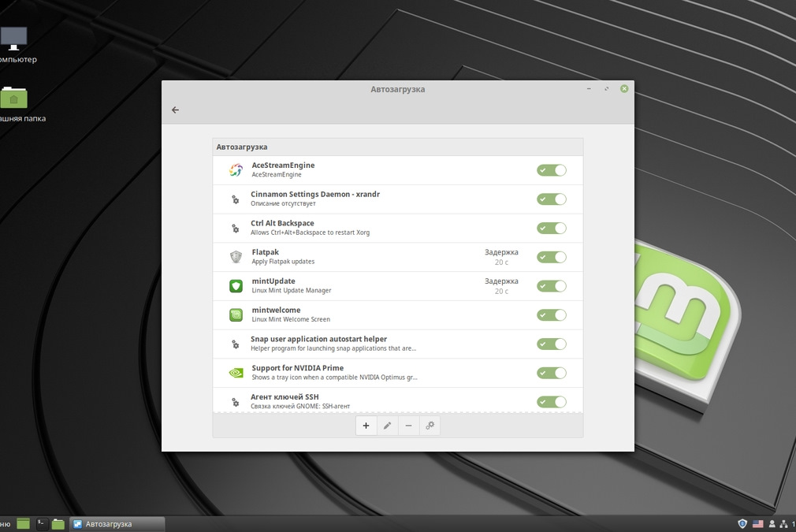Open startup options via the gears icon

tap(430, 425)
